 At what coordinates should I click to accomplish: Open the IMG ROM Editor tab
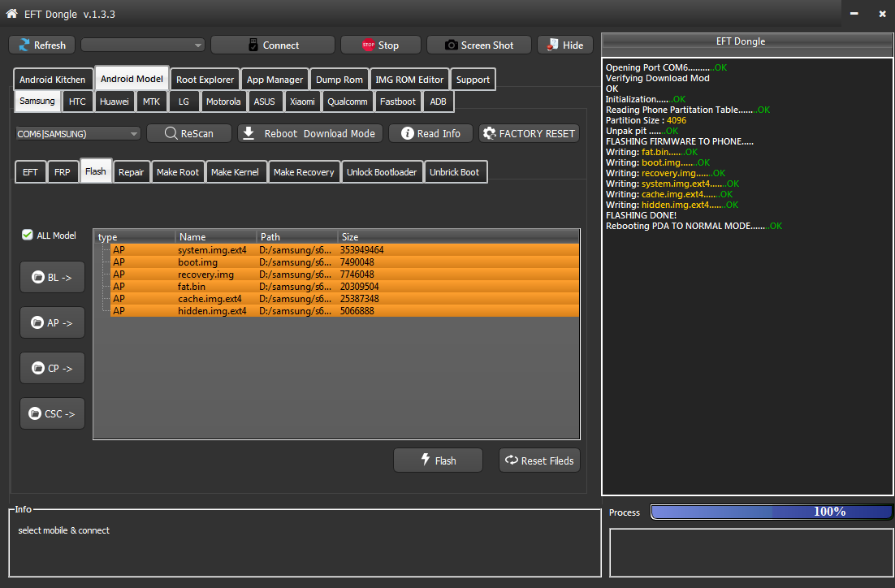pyautogui.click(x=409, y=80)
